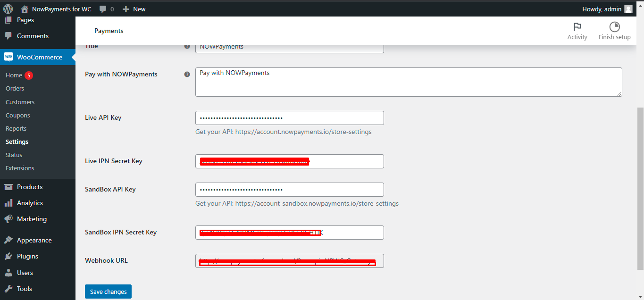
Task: Open the Reports submenu item
Action: [16, 128]
